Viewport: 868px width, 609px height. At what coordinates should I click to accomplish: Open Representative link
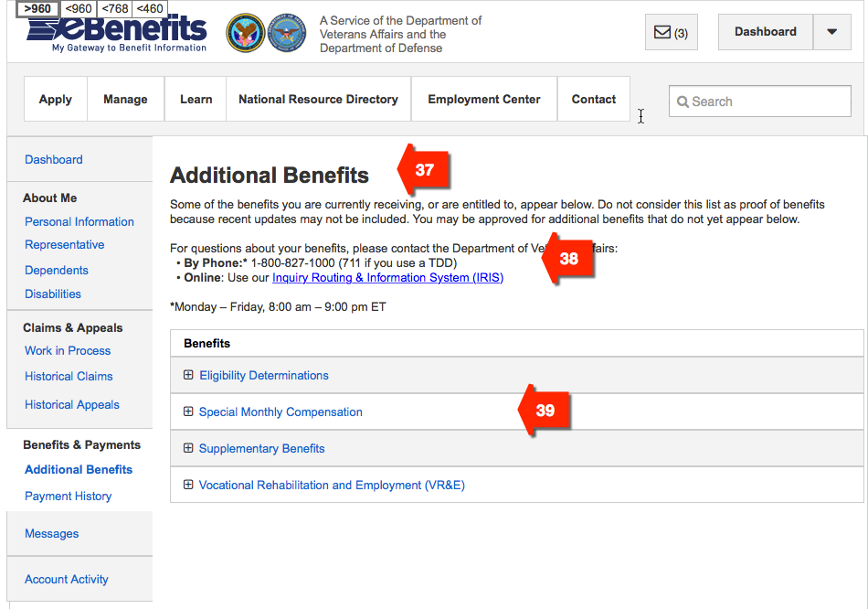64,244
